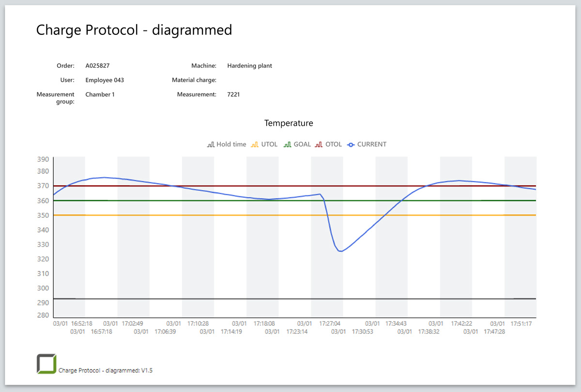The image size is (581, 392).
Task: Click the orange UTOL legend icon
Action: coord(255,145)
